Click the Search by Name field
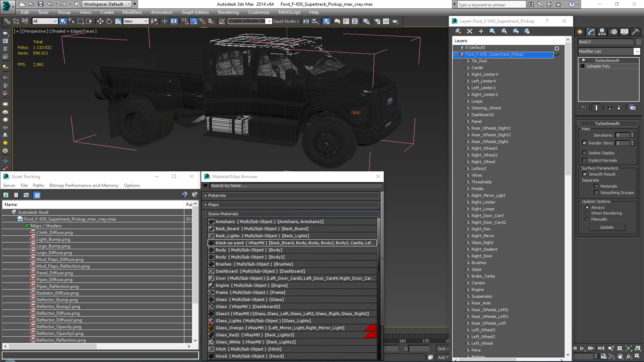The height and width of the screenshot is (362, 644). (x=296, y=186)
